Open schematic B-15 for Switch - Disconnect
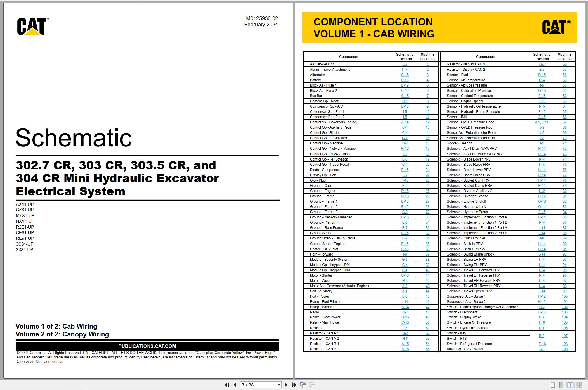This screenshot has height=390, width=588. tap(542, 312)
